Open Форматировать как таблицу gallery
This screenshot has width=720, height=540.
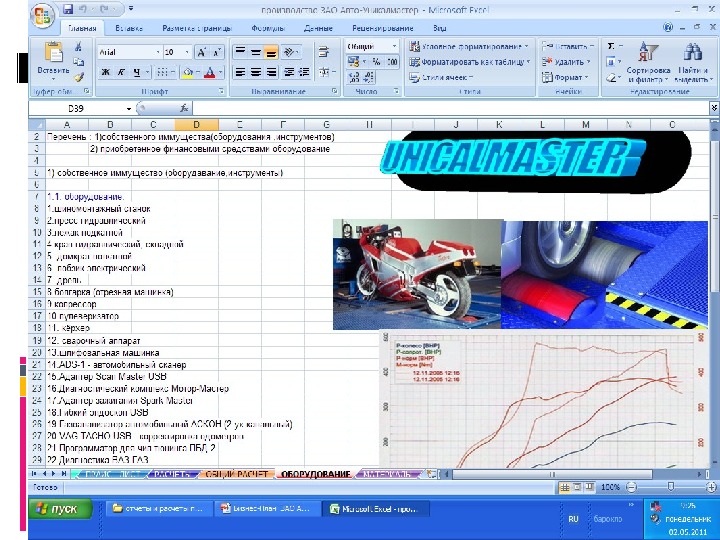(x=469, y=62)
